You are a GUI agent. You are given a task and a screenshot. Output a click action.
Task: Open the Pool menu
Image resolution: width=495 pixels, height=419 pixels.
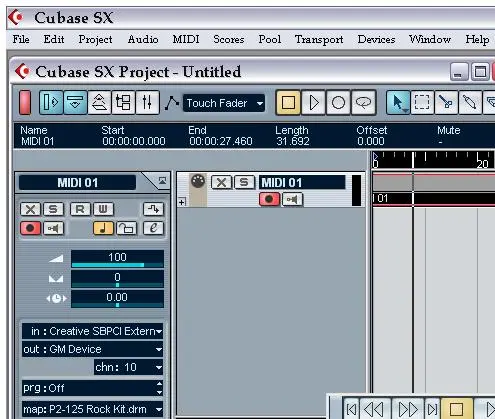[x=270, y=39]
